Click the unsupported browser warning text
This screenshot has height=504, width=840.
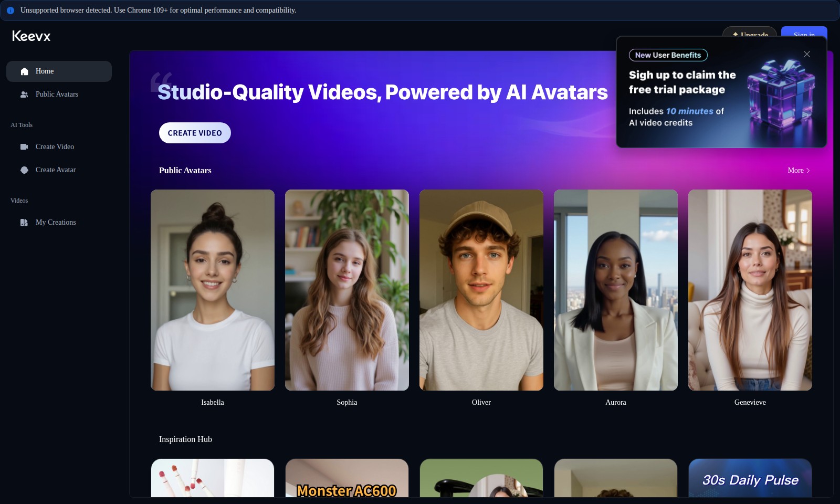tap(159, 10)
